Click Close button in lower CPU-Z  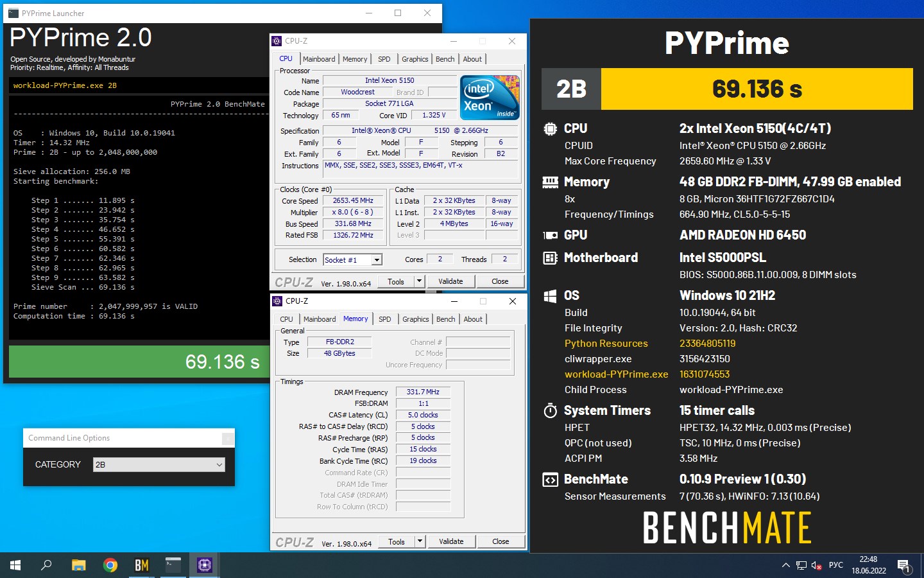pos(501,541)
